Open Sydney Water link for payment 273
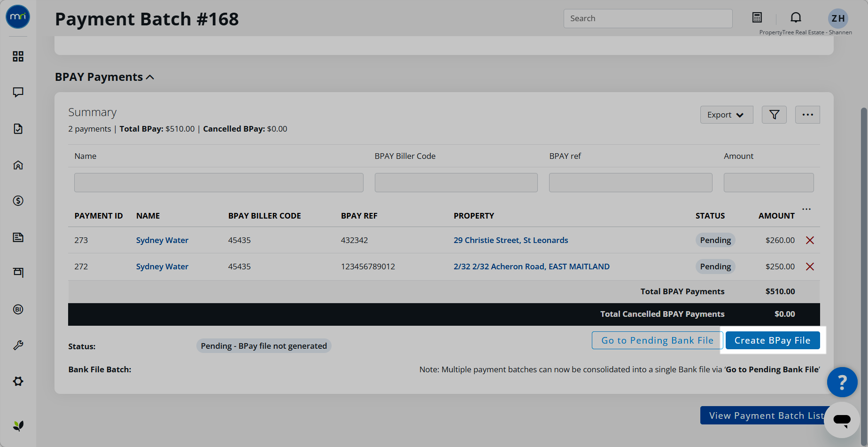This screenshot has height=447, width=868. click(x=162, y=240)
